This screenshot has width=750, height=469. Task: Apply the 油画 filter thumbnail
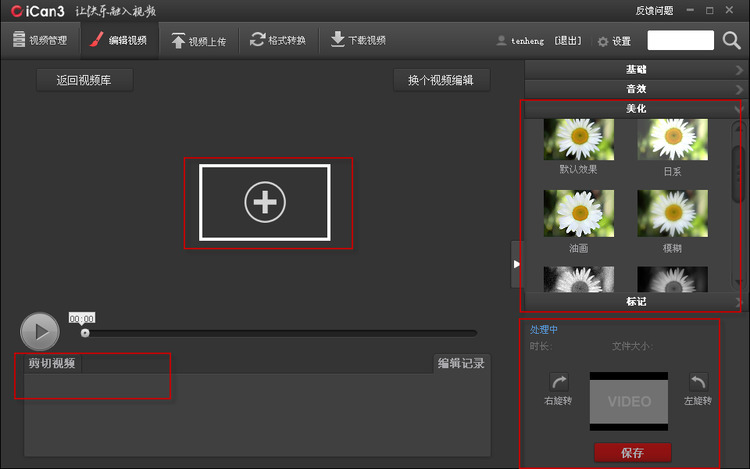[579, 213]
